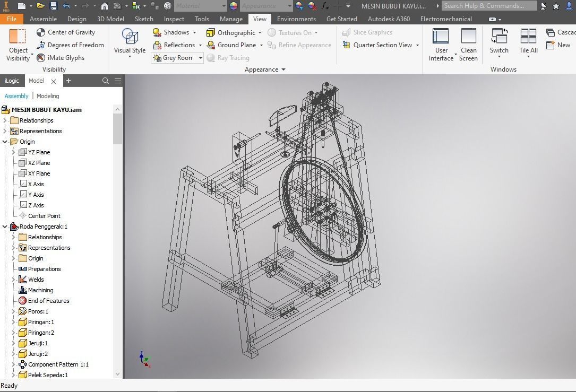Select the YZ Plane tree item
This screenshot has width=576, height=392.
point(34,152)
